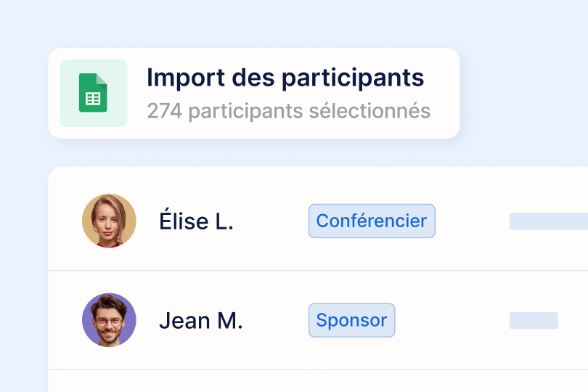Click the "274 participants sélectionnés" subtitle
This screenshot has width=588, height=392.
[288, 111]
